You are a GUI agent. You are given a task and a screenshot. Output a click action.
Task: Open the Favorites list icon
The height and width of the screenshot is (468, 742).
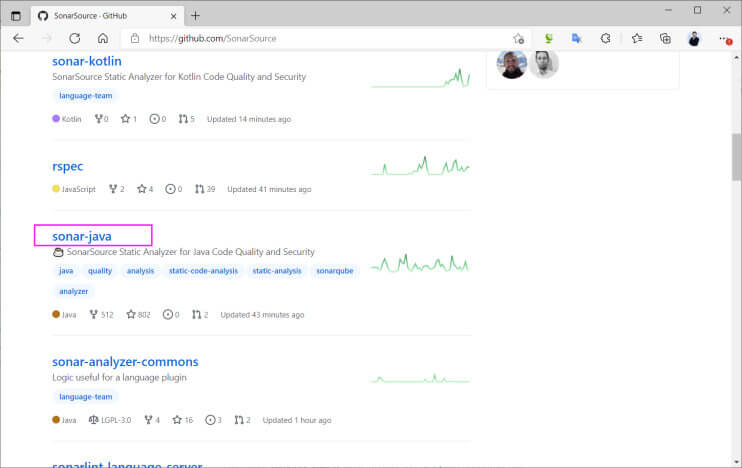pyautogui.click(x=637, y=38)
